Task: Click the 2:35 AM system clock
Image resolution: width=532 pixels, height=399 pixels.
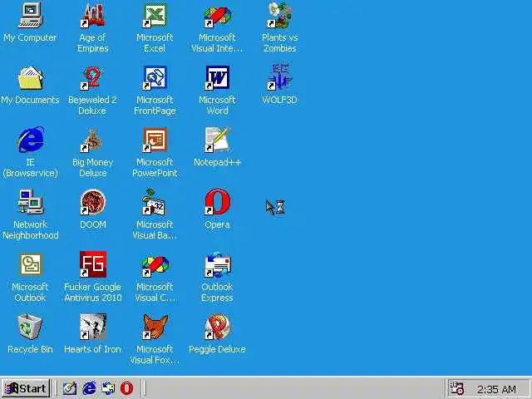Action: (x=497, y=389)
